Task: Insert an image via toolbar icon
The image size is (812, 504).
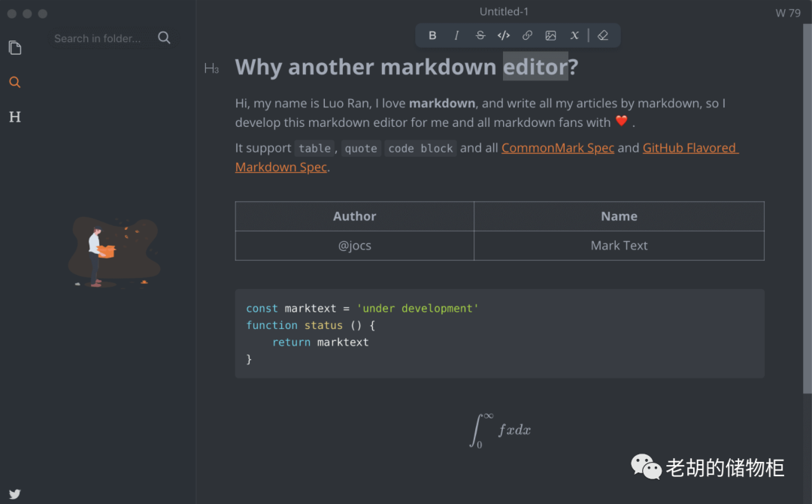Action: 550,36
